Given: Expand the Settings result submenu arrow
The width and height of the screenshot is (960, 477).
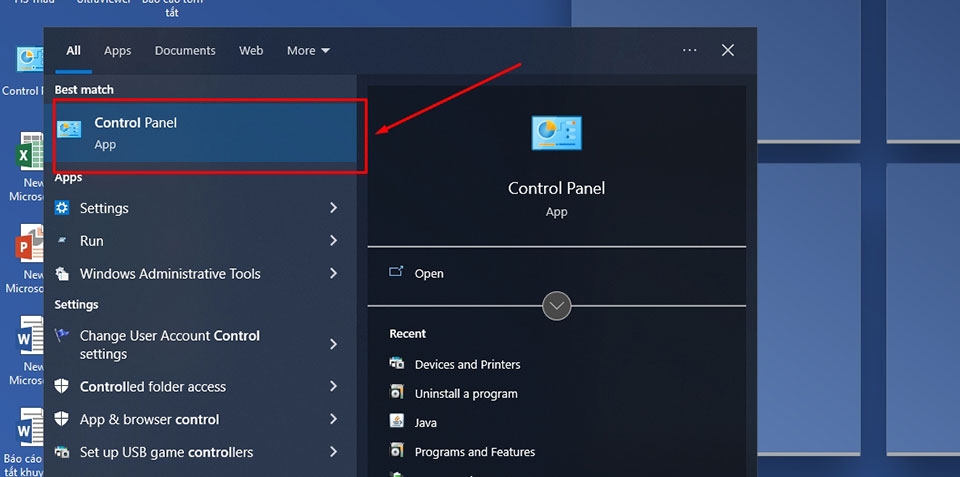Looking at the screenshot, I should pyautogui.click(x=334, y=208).
